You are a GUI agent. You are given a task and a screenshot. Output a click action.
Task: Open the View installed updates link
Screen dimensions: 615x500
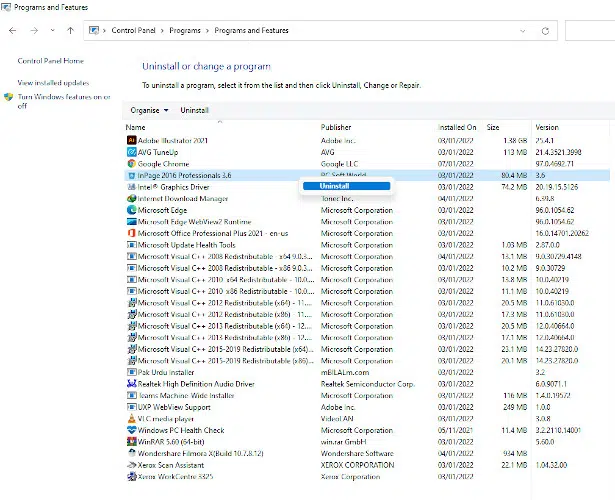[53, 83]
